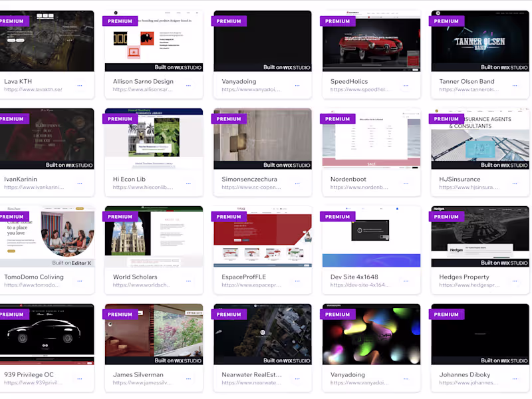Viewport: 532px width, 399px height.
Task: Show options menu for EspaceProfFLE
Action: coord(297,281)
